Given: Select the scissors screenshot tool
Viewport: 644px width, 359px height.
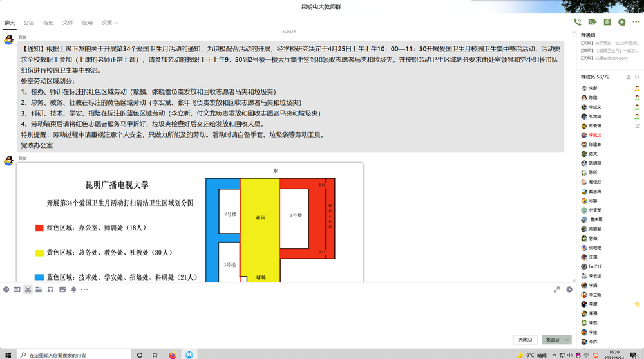Looking at the screenshot, I should 28,290.
